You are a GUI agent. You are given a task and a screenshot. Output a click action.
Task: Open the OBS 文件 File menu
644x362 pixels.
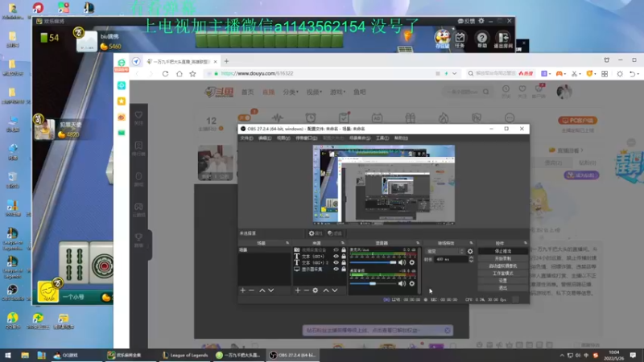click(246, 138)
